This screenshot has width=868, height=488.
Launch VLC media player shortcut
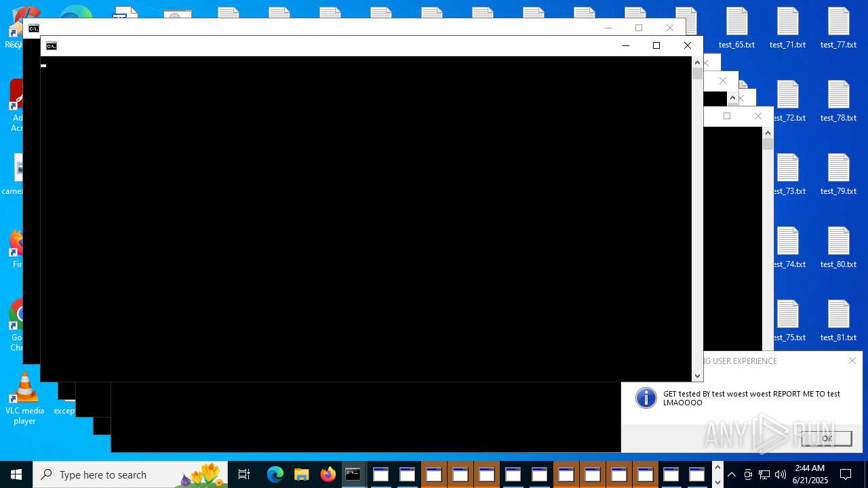[24, 399]
